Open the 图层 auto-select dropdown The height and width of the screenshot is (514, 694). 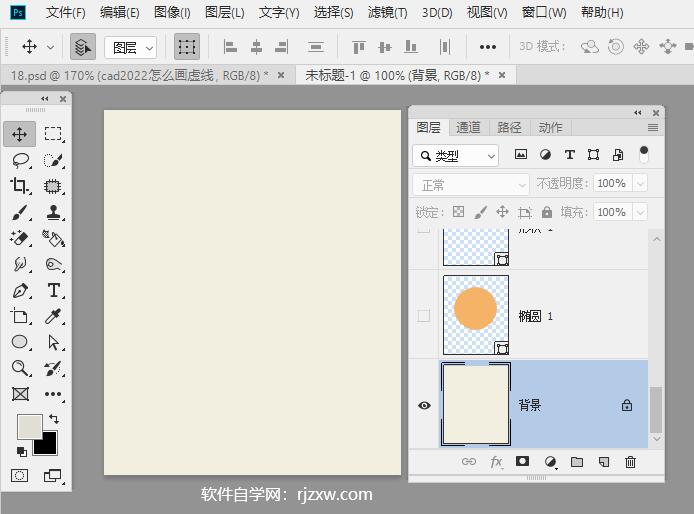pyautogui.click(x=131, y=47)
